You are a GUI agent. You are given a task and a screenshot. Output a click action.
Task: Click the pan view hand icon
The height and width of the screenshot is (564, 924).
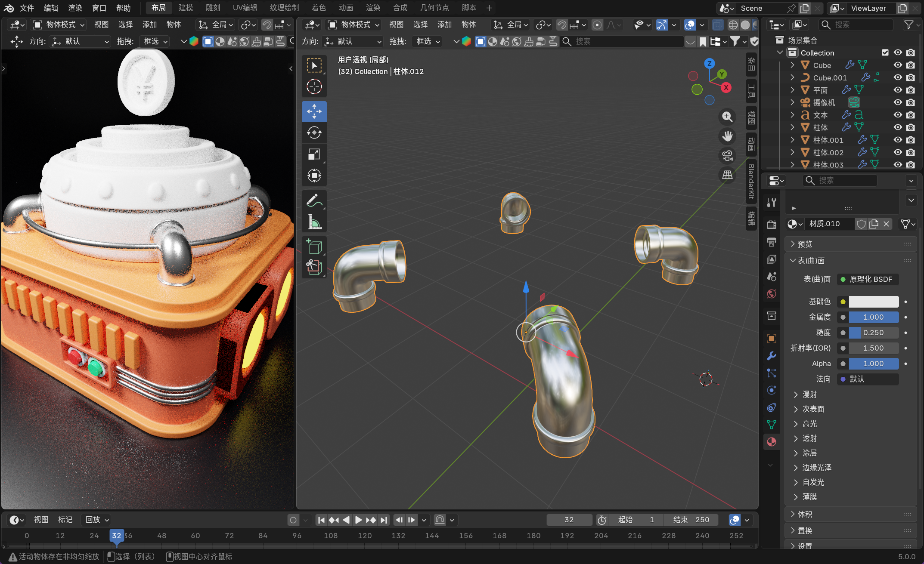click(727, 136)
